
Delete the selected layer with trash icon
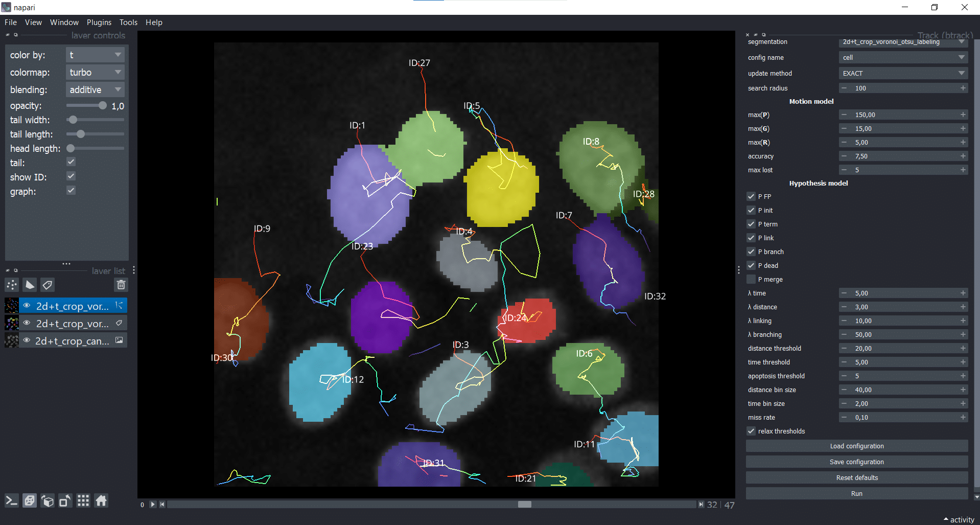(121, 285)
